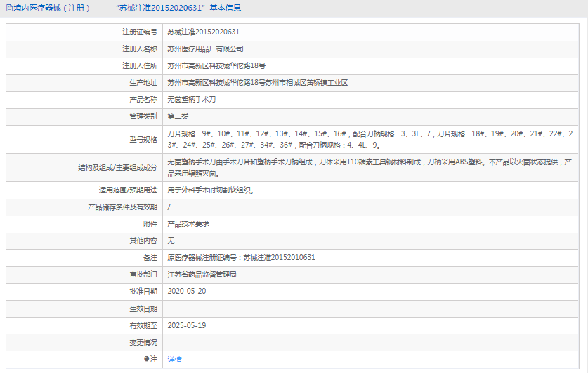
Task: Click the 注册人住所 row label
Action: (x=140, y=65)
